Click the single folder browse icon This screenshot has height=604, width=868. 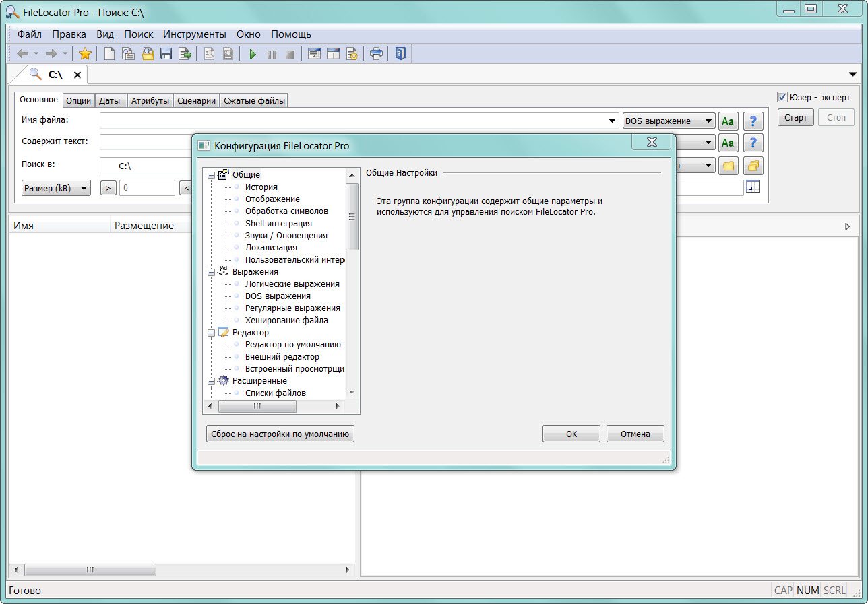pos(728,165)
